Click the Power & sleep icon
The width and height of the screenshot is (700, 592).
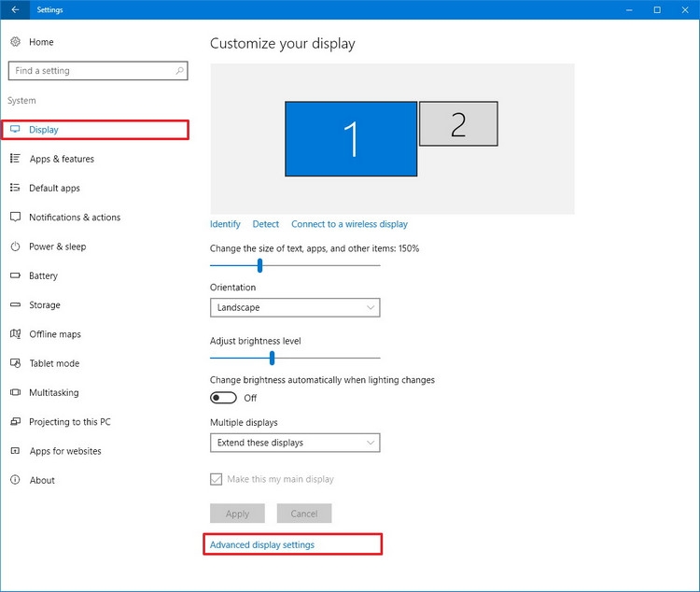pyautogui.click(x=15, y=247)
